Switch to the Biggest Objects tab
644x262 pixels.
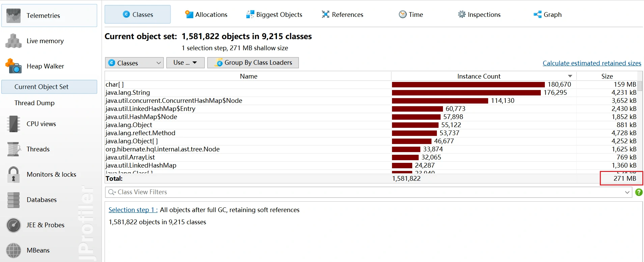pyautogui.click(x=274, y=14)
